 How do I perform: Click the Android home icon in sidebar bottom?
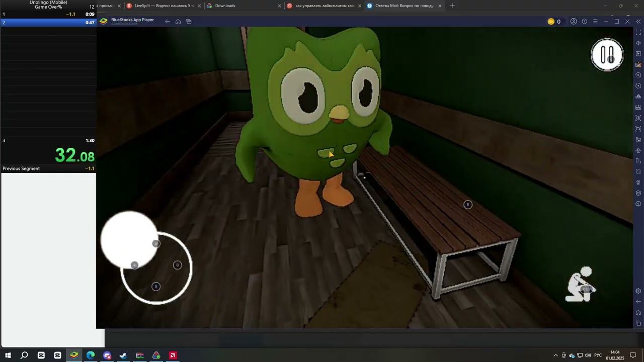pos(638,313)
